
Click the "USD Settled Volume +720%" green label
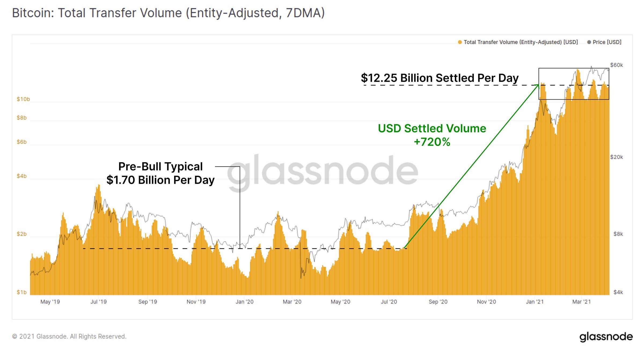click(x=432, y=135)
